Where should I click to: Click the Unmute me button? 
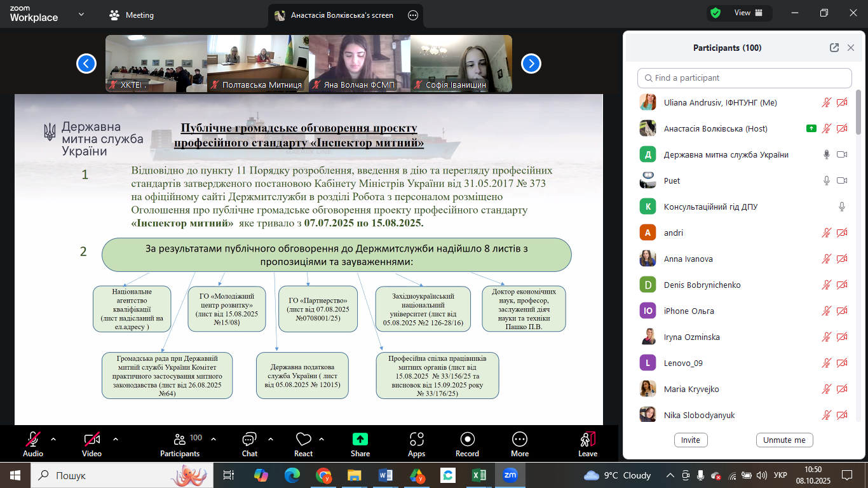[784, 440]
